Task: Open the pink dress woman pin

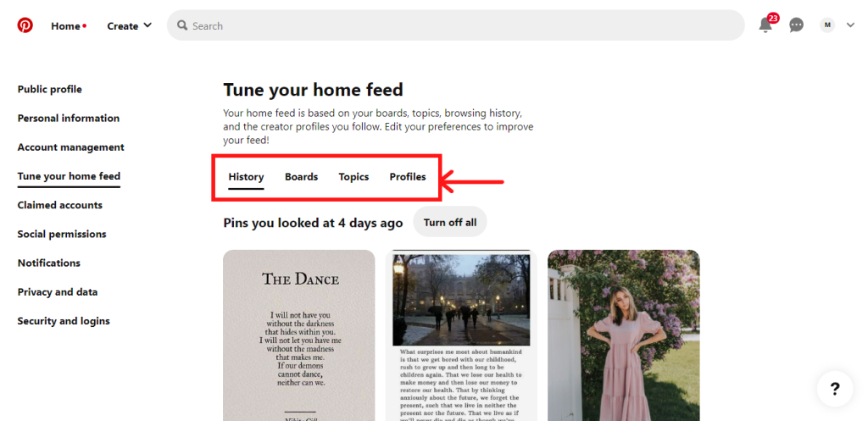Action: coord(624,335)
